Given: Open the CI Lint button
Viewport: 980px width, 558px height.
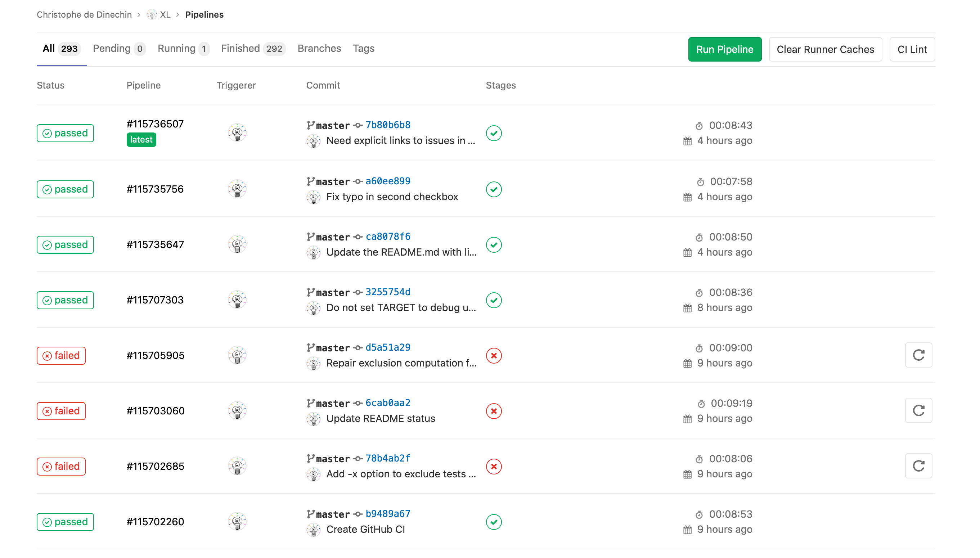Looking at the screenshot, I should (x=912, y=49).
